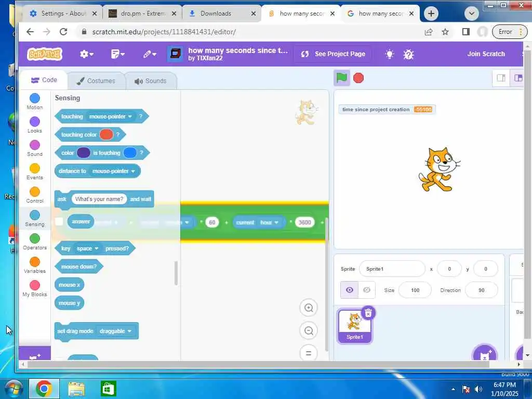Viewport: 532px width, 399px height.
Task: Switch to the Code tab
Action: 44,80
